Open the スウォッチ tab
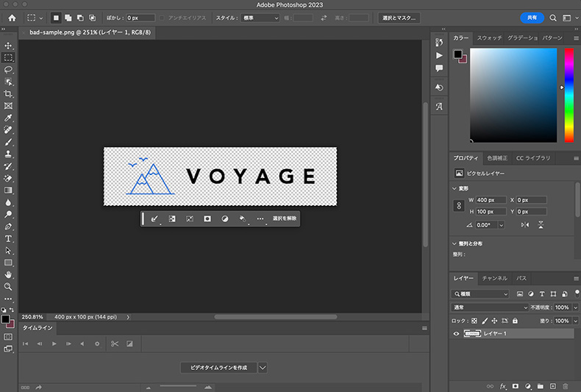Viewport: 581px width, 392px height. click(x=488, y=38)
